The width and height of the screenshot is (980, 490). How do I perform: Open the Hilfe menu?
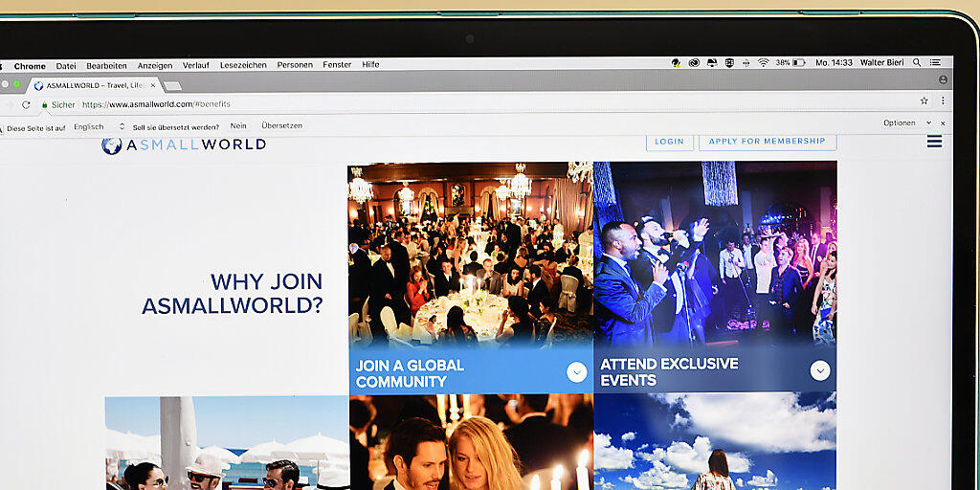pos(370,64)
